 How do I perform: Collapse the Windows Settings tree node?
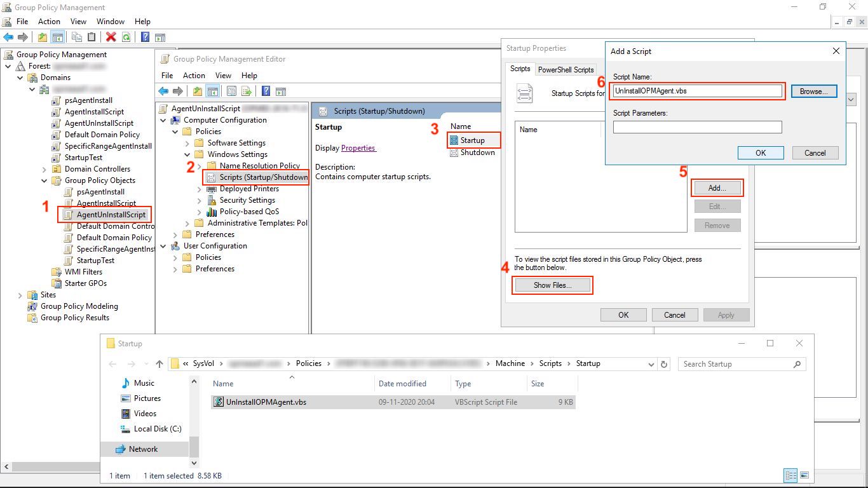point(187,154)
